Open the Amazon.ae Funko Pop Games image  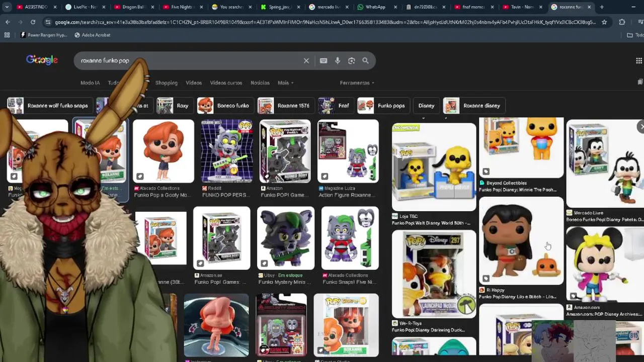click(221, 238)
